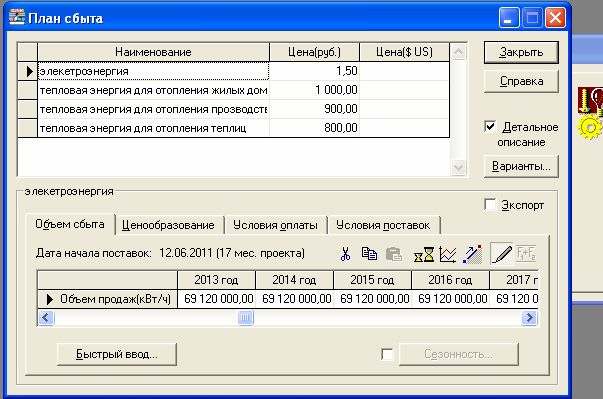Select row тепловая энергия для отопления прозводств

point(153,109)
